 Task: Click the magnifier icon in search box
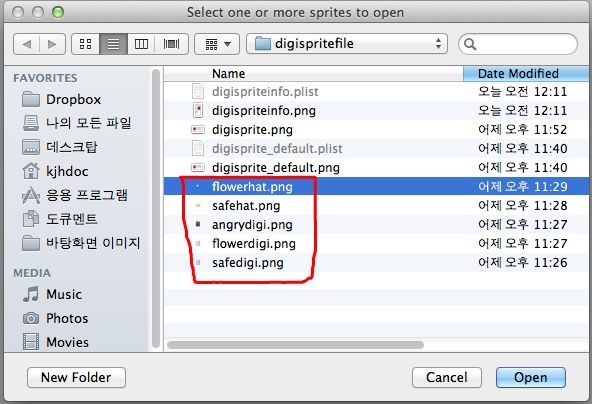pyautogui.click(x=470, y=44)
